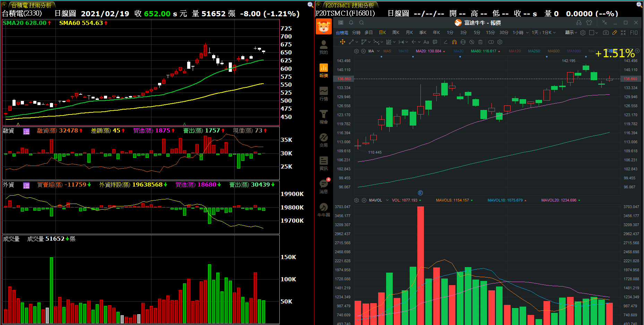Click the headset customer service icon
The width and height of the screenshot is (644, 325).
point(579,23)
